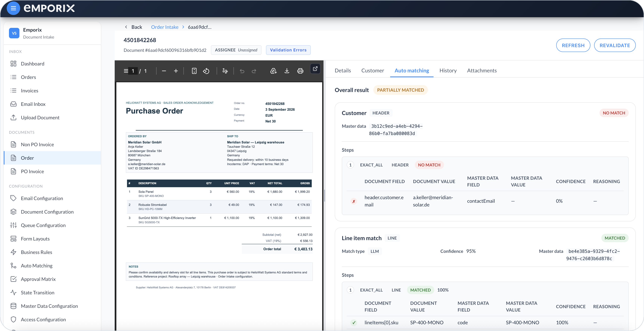Open Queue Configuration in sidebar
This screenshot has height=331, width=644.
[x=52, y=225]
